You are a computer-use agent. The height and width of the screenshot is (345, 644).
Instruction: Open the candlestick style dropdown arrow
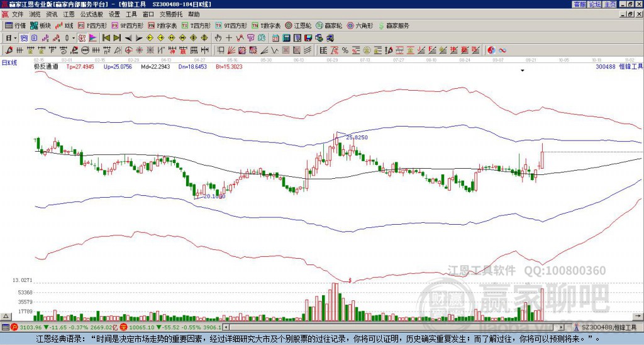tap(74, 38)
